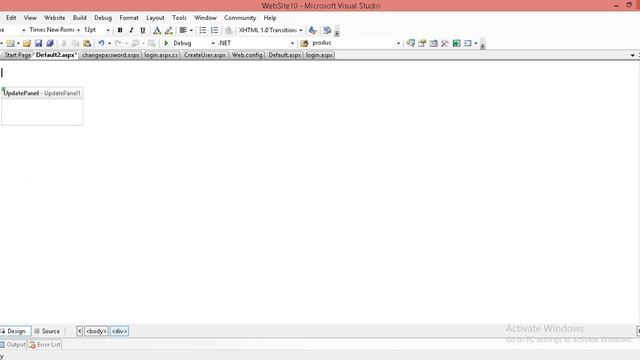Image resolution: width=640 pixels, height=360 pixels.
Task: Expand the undo history dropdown arrow
Action: pyautogui.click(x=109, y=43)
